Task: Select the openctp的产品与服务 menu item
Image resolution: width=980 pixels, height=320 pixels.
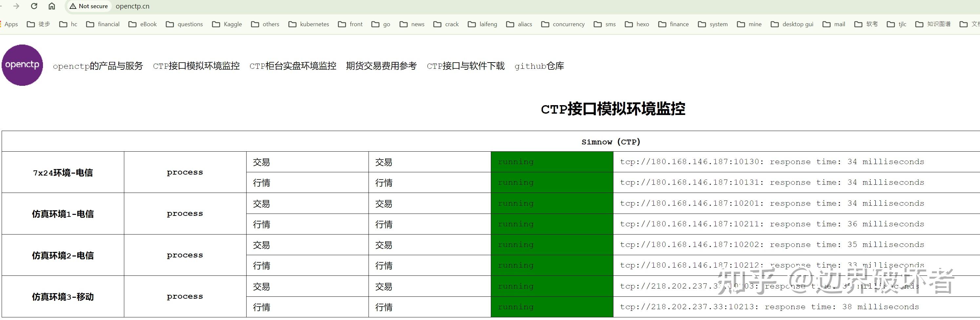Action: coord(98,66)
